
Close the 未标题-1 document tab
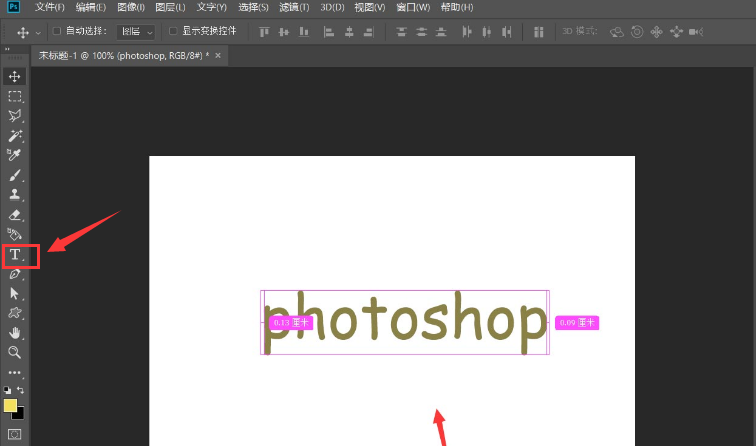[x=218, y=55]
